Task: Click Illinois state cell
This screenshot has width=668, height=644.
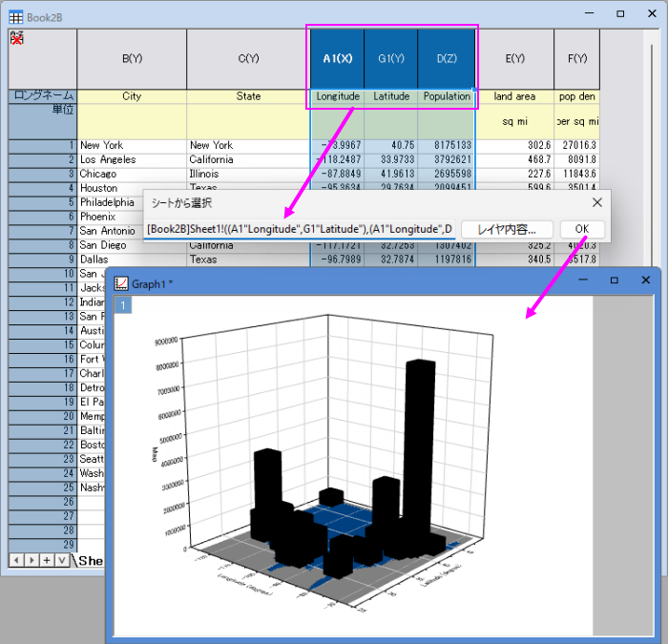Action: pyautogui.click(x=248, y=174)
